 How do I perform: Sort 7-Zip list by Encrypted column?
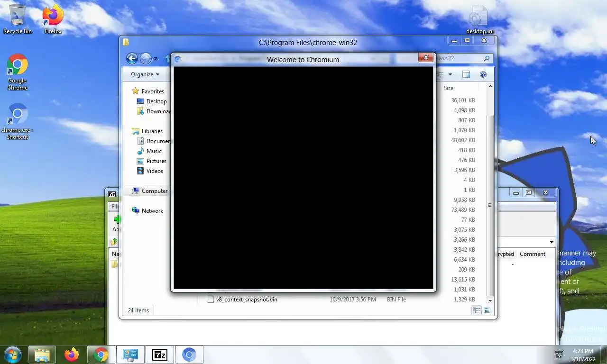point(506,254)
